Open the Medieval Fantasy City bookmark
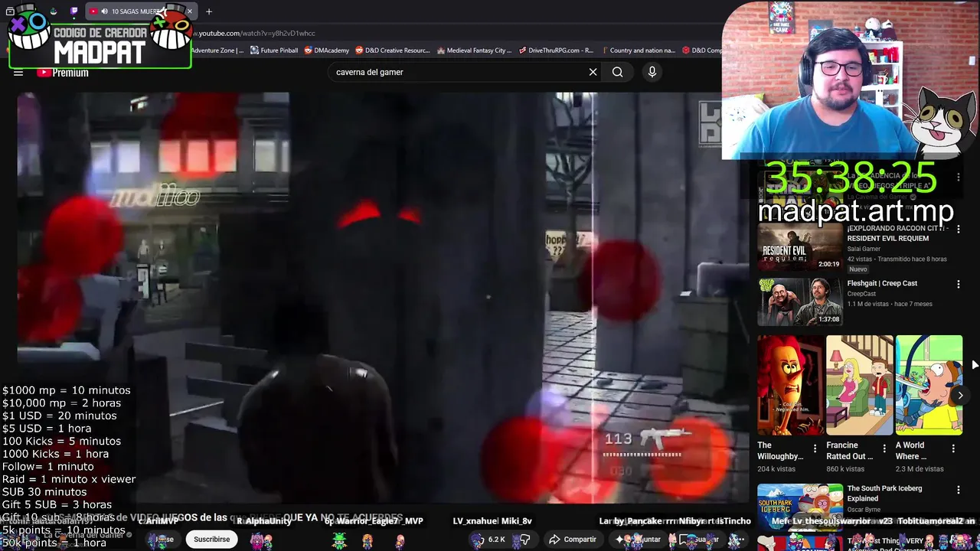 (x=474, y=51)
